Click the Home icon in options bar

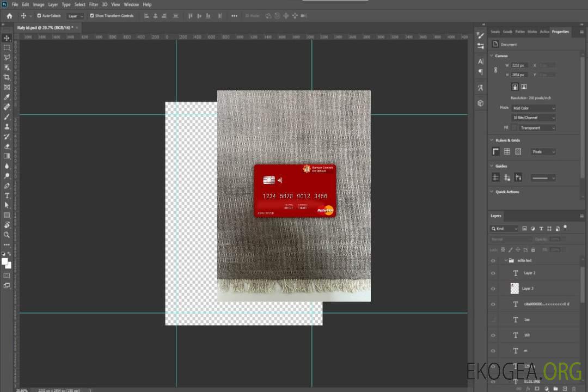pos(9,16)
